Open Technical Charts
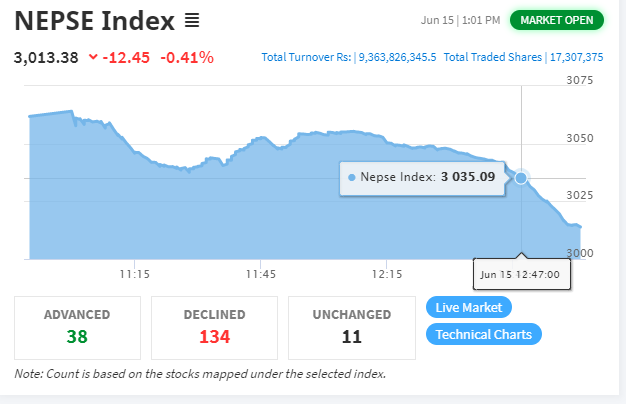This screenshot has height=404, width=626. coord(483,334)
